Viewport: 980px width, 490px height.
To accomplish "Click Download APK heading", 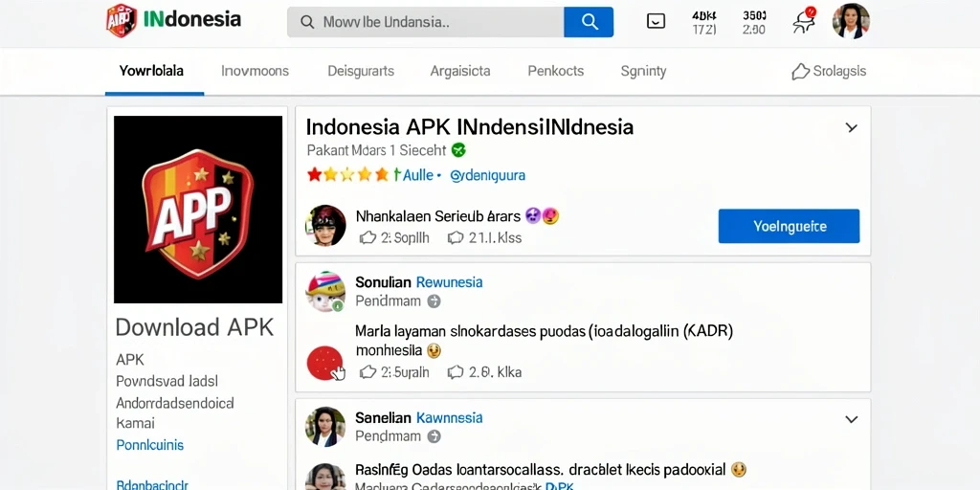I will (x=195, y=327).
